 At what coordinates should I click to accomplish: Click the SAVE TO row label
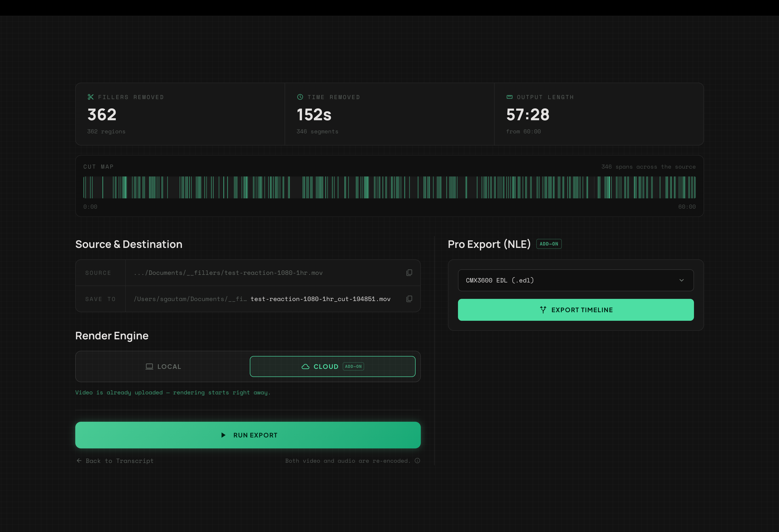(x=100, y=299)
